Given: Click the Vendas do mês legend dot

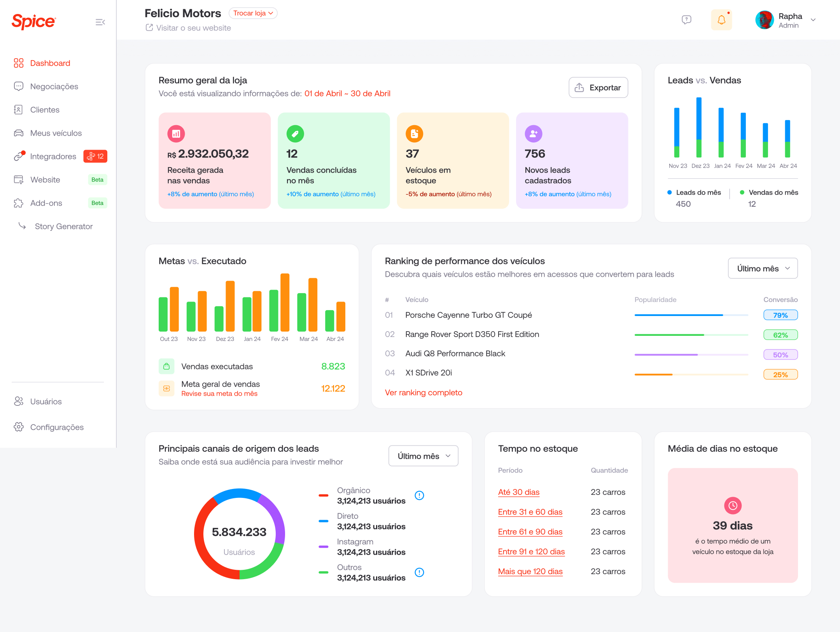Looking at the screenshot, I should click(742, 192).
